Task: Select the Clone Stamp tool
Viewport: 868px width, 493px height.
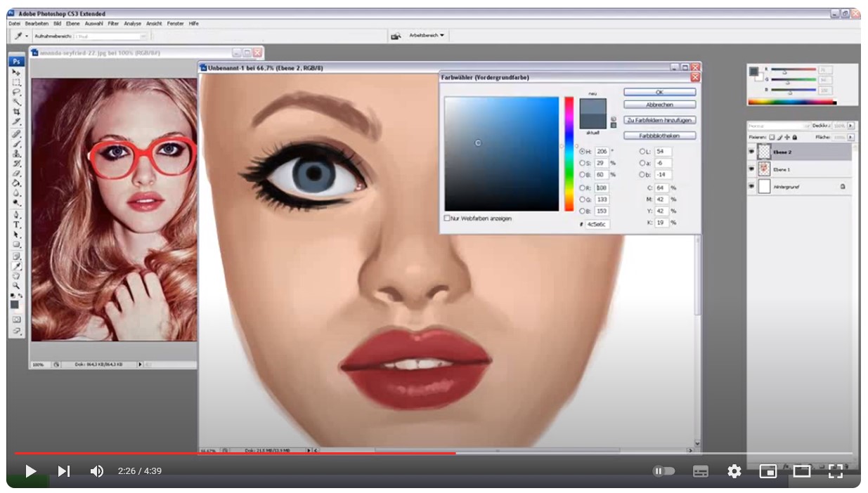Action: (x=16, y=152)
